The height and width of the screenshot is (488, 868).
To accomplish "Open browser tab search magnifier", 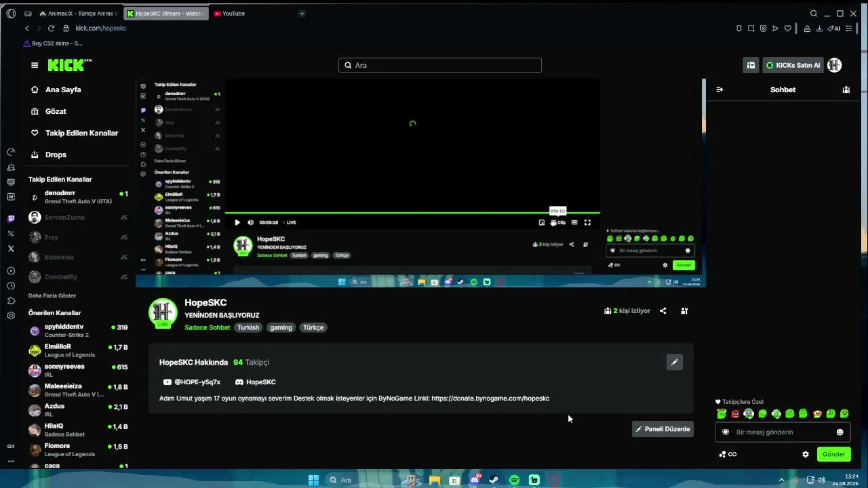I will [814, 14].
